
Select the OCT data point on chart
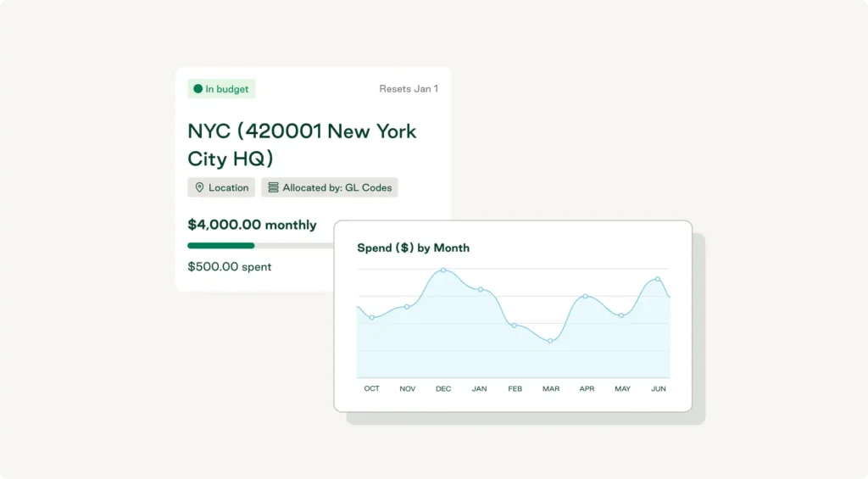[372, 317]
